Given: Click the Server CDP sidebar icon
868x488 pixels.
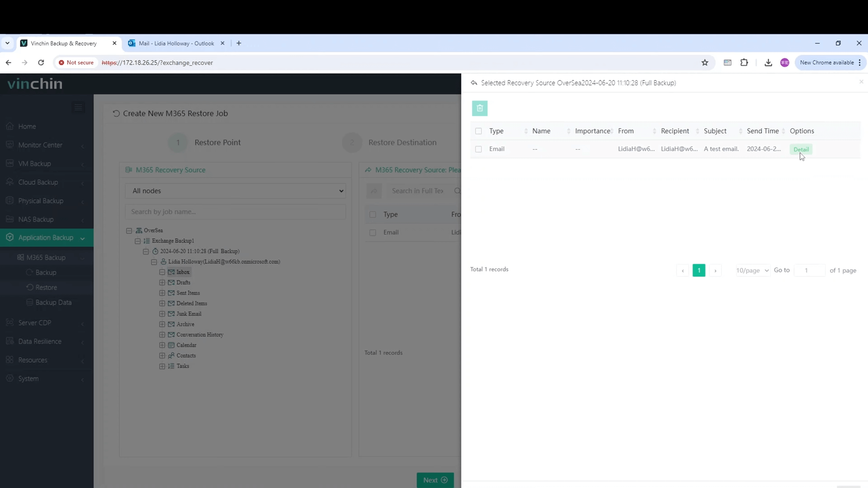Looking at the screenshot, I should click(9, 323).
